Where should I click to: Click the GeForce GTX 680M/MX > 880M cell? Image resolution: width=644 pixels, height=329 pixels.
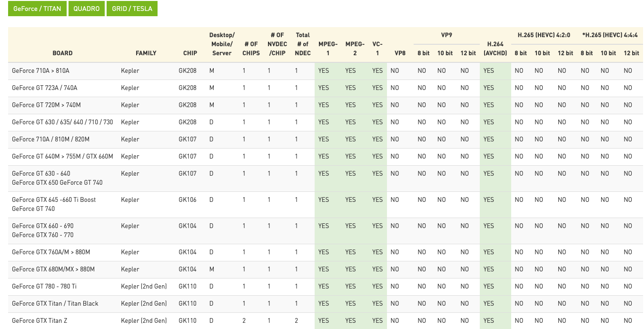53,269
